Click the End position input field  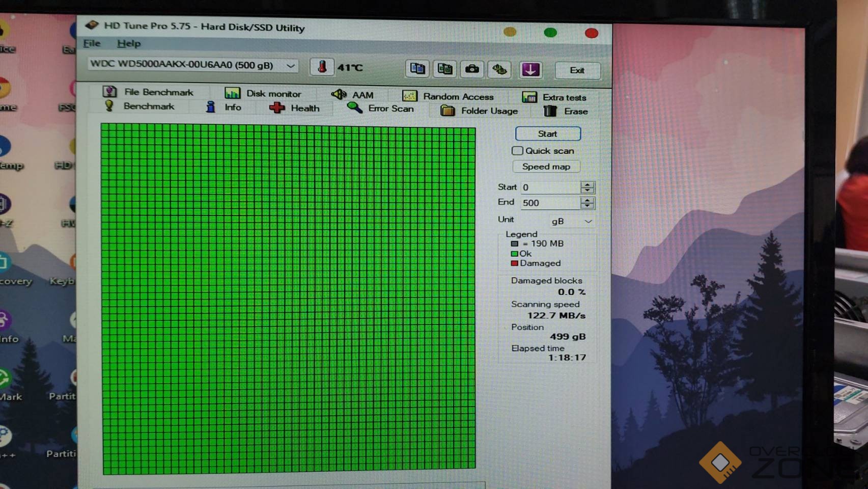(x=551, y=203)
